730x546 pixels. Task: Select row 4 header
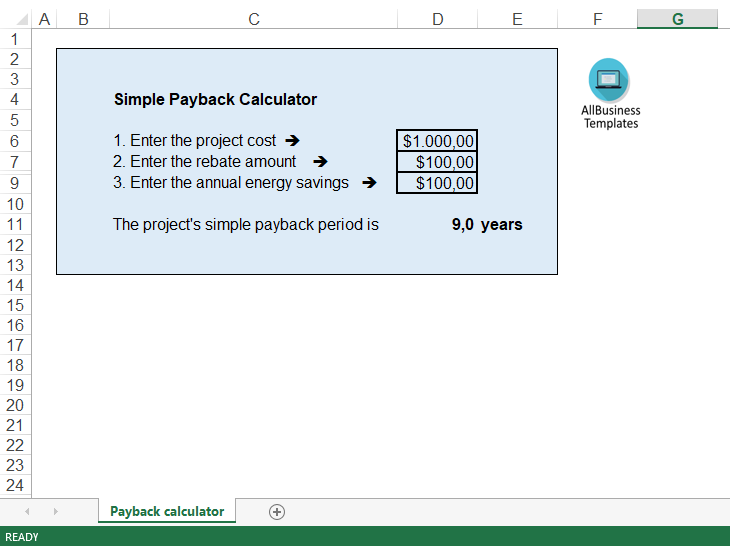pyautogui.click(x=15, y=99)
